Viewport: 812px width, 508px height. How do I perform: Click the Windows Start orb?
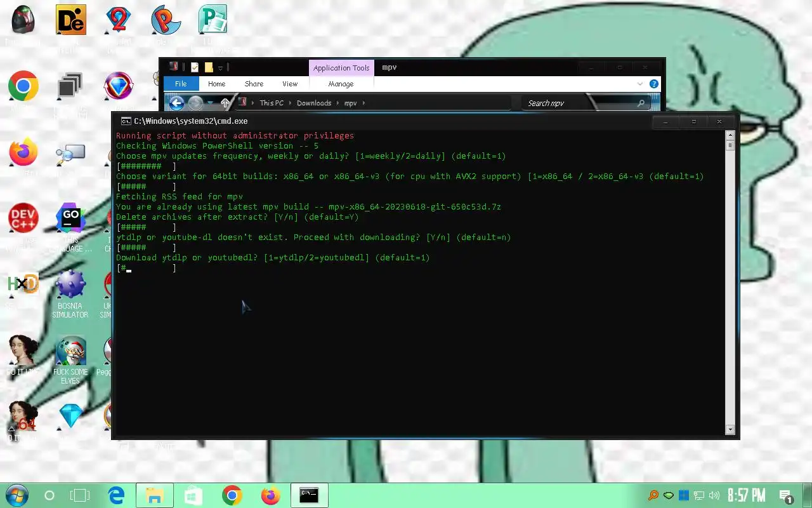pos(16,495)
